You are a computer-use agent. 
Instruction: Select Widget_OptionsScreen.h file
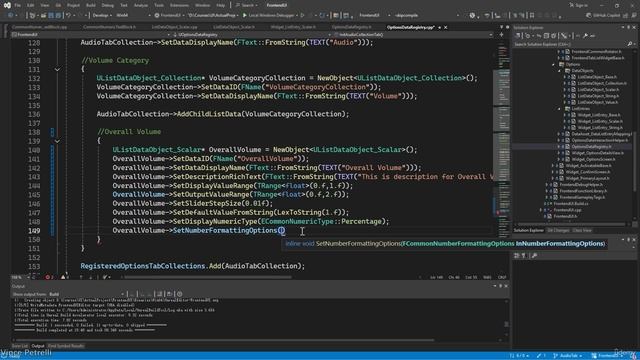tap(593, 159)
